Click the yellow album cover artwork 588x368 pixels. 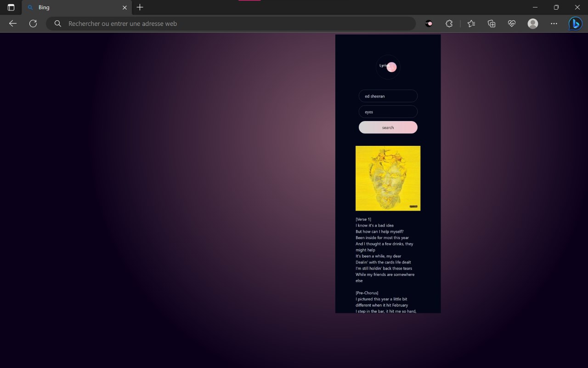click(x=388, y=178)
